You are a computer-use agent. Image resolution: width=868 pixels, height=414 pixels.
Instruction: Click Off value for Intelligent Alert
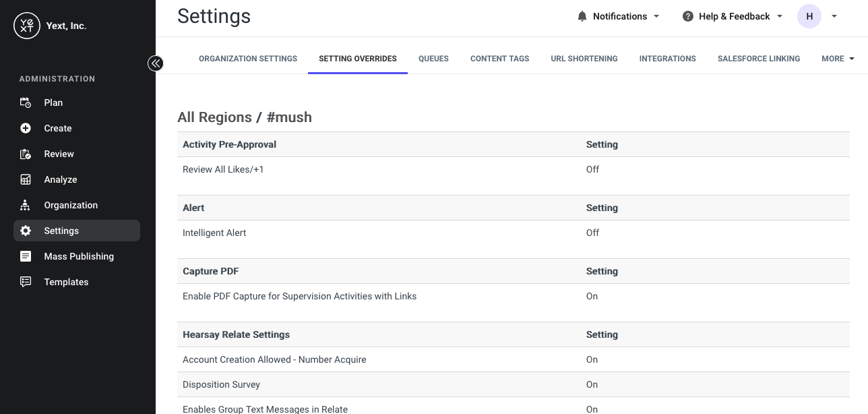coord(592,233)
